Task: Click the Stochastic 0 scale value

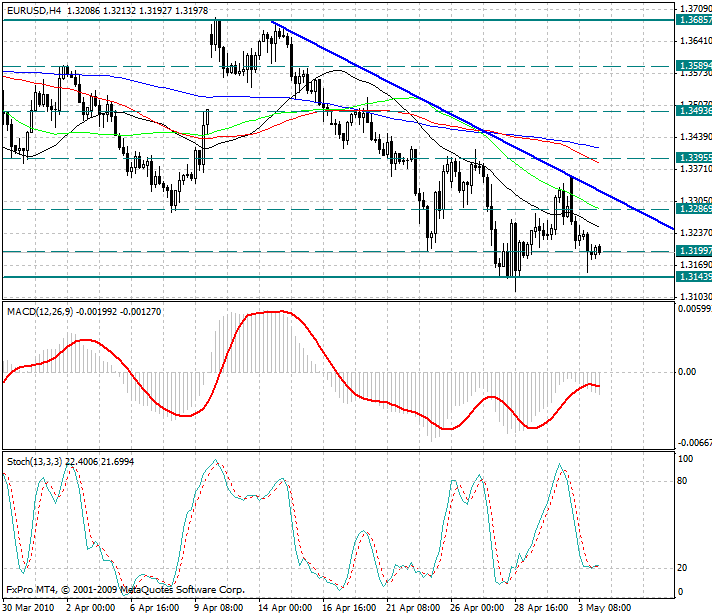Action: (x=680, y=591)
